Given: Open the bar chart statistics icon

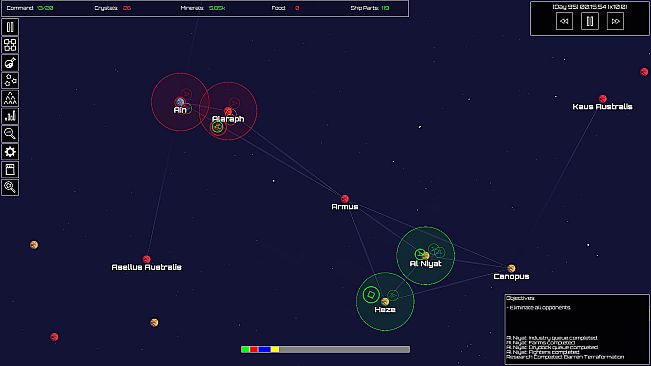Looking at the screenshot, I should [x=10, y=116].
